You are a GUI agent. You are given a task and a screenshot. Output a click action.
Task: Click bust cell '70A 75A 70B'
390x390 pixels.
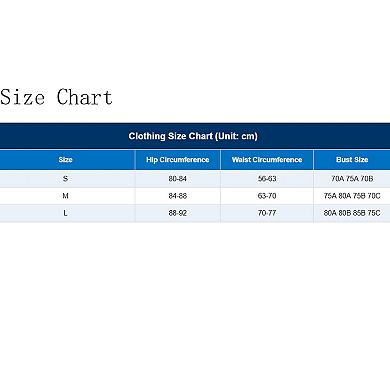tap(352, 179)
